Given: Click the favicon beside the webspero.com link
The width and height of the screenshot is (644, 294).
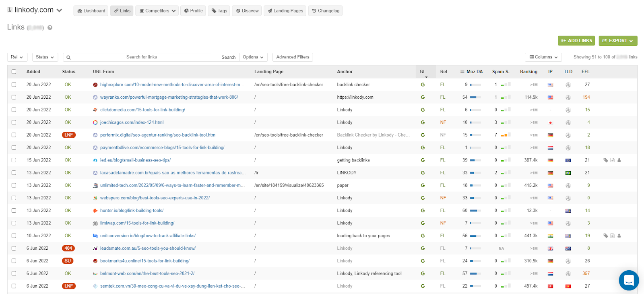Looking at the screenshot, I should [x=95, y=198].
